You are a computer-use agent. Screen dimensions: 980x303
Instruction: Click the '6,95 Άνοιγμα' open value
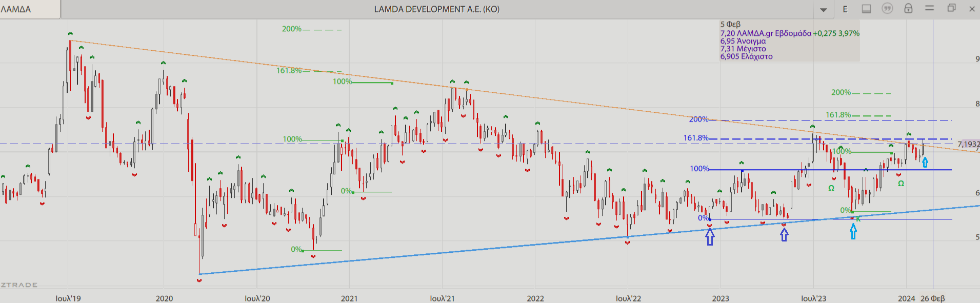click(x=743, y=41)
